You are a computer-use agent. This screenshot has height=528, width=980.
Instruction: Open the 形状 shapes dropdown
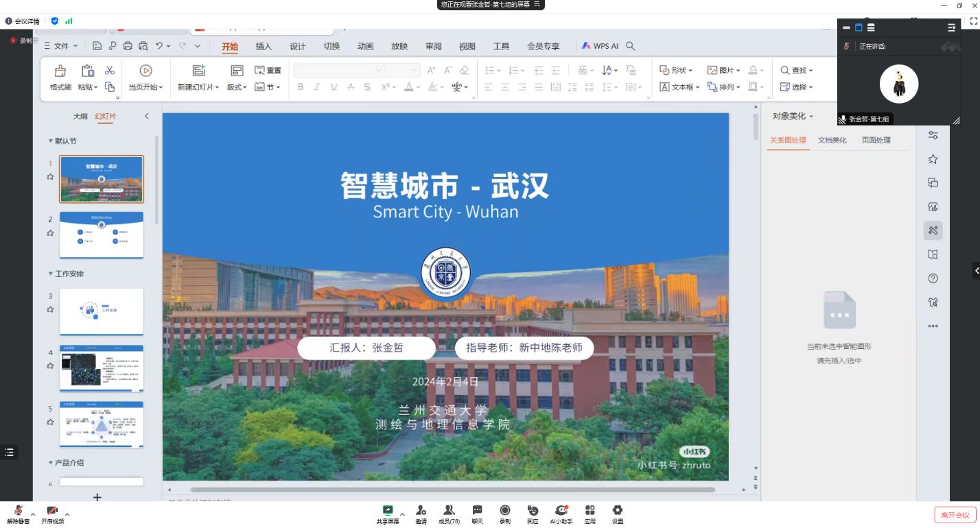[x=676, y=70]
